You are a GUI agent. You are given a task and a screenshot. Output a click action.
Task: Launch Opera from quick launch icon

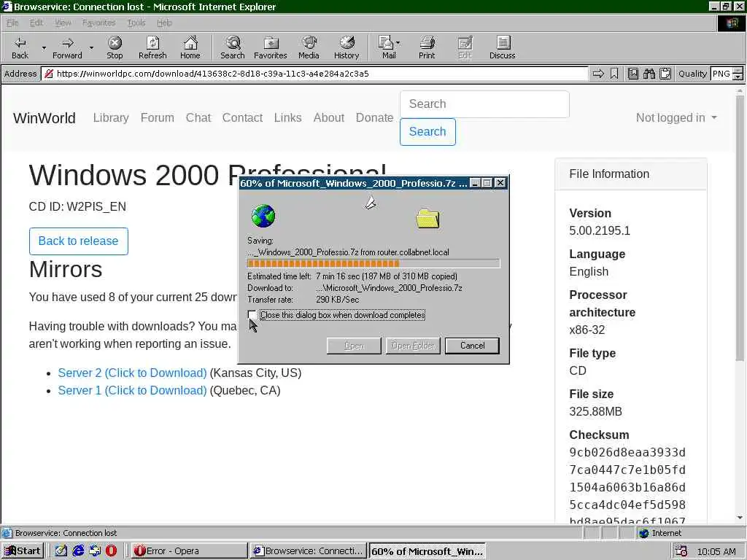(x=111, y=551)
